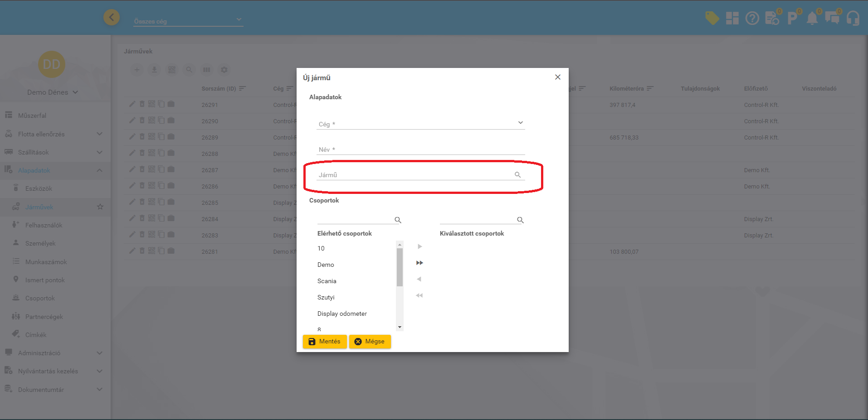Click search icon in Jármű field
The image size is (868, 420).
coord(517,175)
